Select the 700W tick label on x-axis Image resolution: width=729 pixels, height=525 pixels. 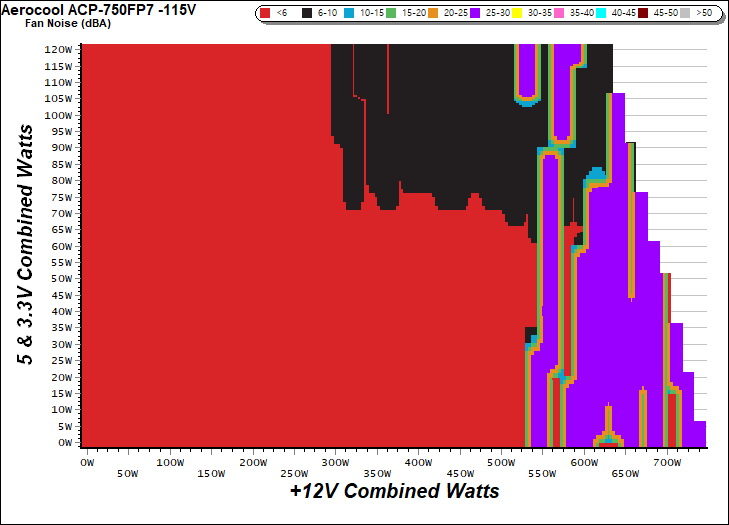point(668,463)
